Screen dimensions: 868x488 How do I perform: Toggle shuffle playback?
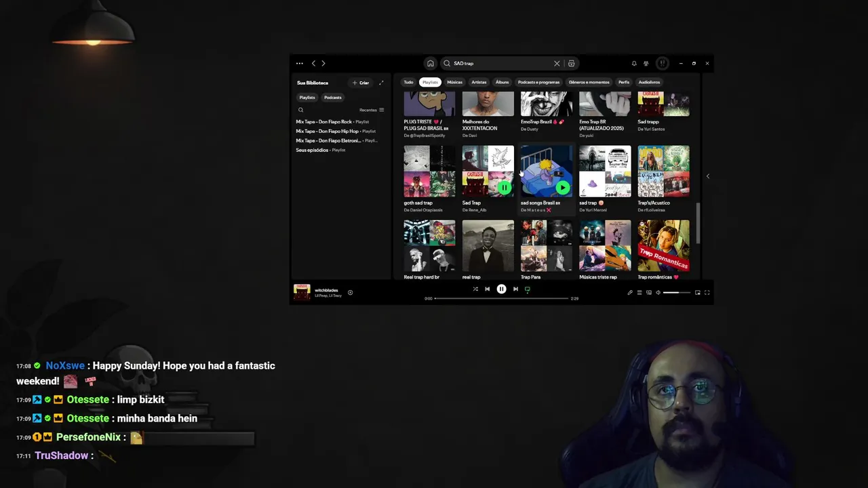tap(475, 289)
